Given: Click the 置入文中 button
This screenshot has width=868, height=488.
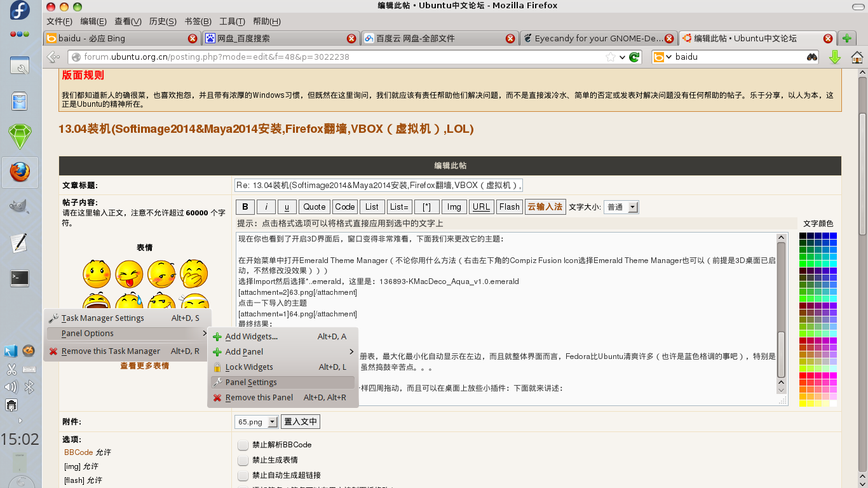Looking at the screenshot, I should [x=300, y=422].
